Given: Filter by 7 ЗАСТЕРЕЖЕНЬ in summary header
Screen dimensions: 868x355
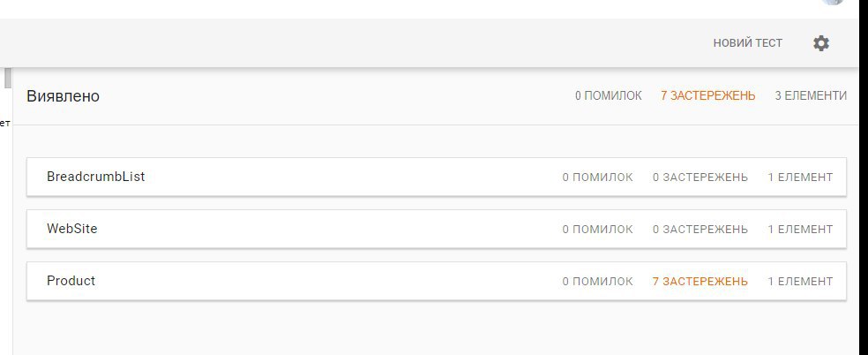Looking at the screenshot, I should click(707, 95).
